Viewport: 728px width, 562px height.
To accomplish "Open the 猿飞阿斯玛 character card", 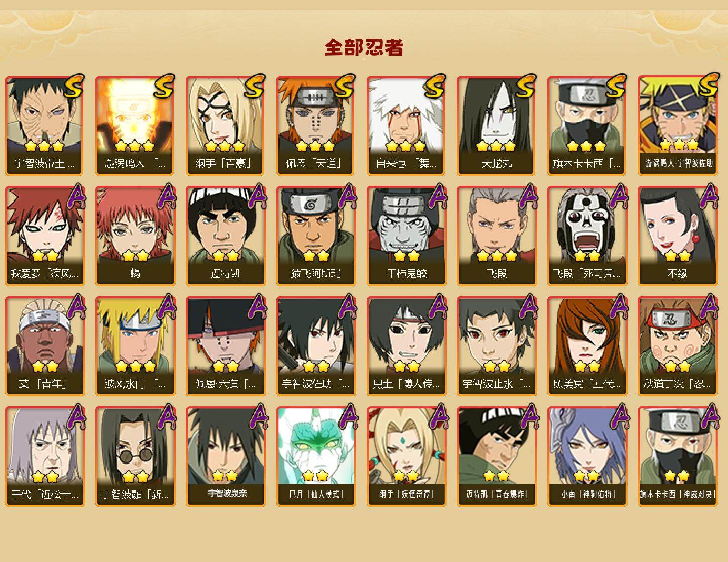I will (316, 236).
